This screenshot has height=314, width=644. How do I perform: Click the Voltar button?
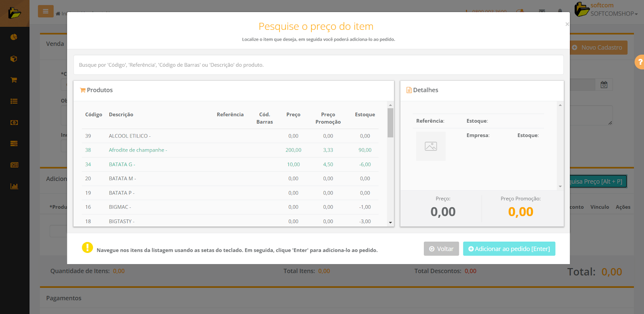coord(441,249)
